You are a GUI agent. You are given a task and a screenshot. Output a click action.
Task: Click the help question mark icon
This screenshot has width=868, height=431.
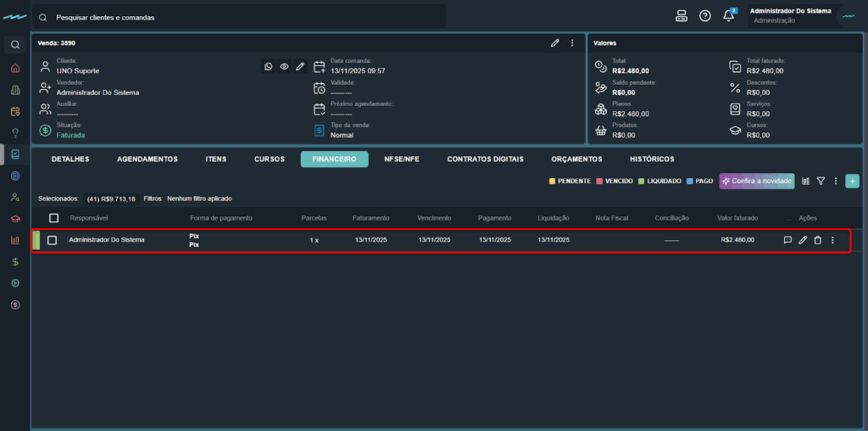[x=705, y=16]
